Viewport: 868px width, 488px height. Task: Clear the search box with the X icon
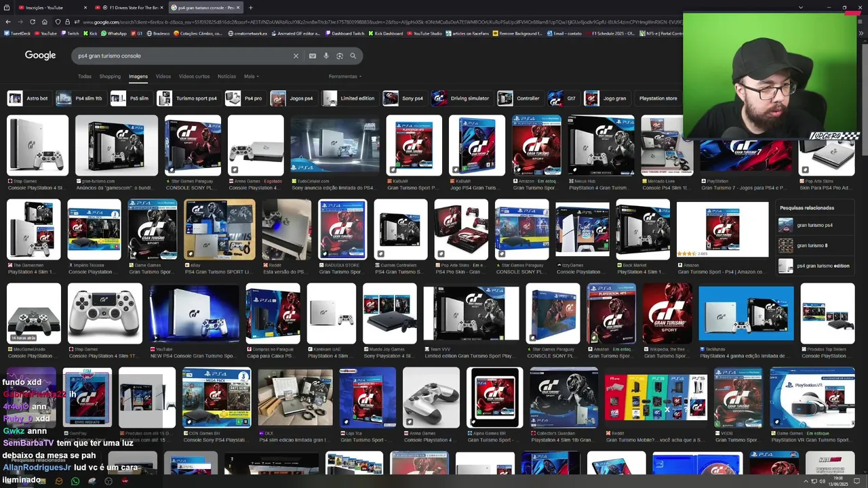pos(296,56)
